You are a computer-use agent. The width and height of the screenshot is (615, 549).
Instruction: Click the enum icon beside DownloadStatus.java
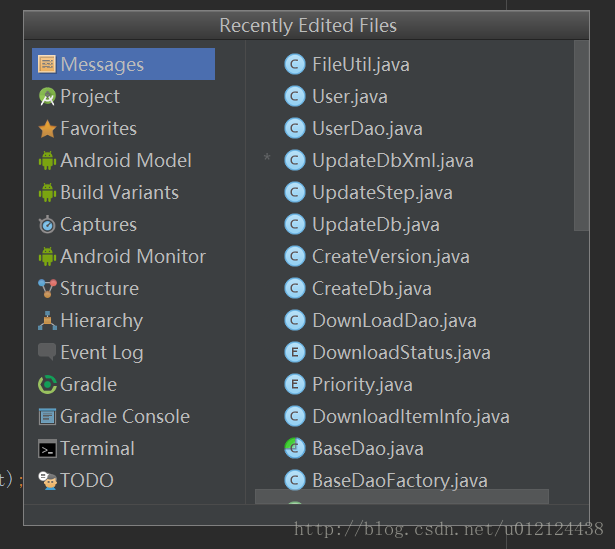(295, 353)
